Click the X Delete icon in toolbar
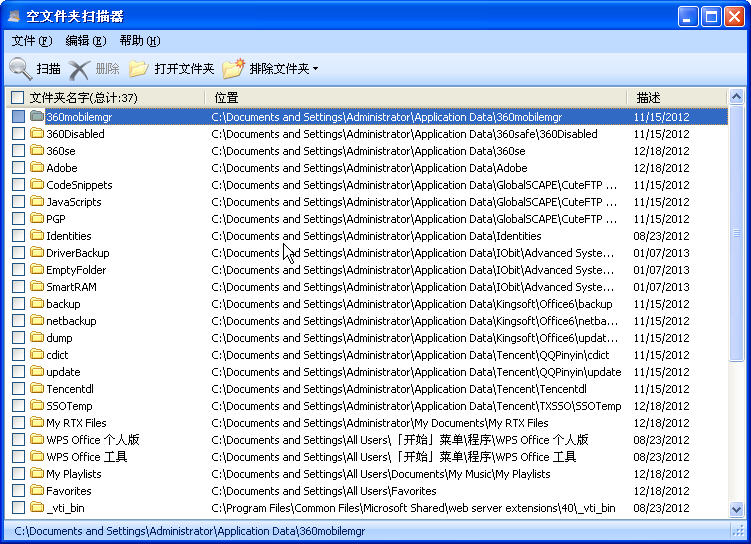Image resolution: width=751 pixels, height=544 pixels. (x=79, y=69)
